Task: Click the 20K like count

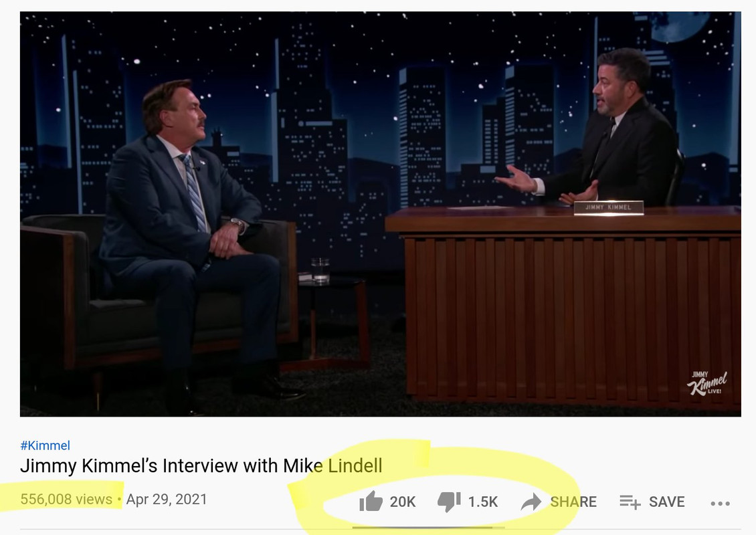Action: [x=402, y=502]
